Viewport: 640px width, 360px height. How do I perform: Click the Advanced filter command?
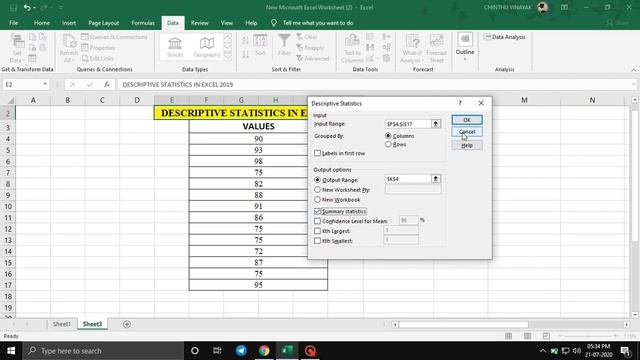click(x=313, y=58)
